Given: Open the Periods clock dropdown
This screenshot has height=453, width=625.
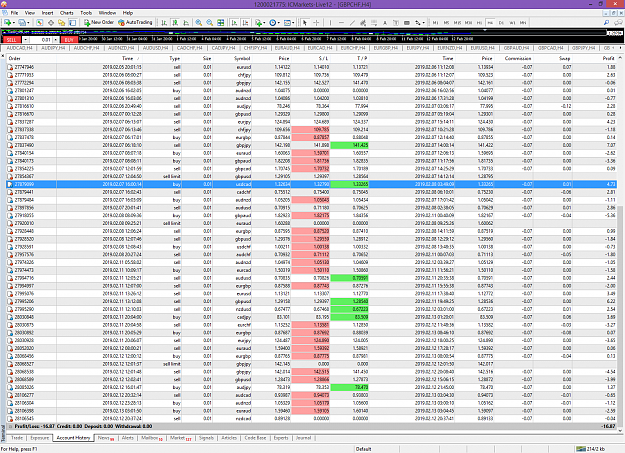Looking at the screenshot, I should [274, 23].
